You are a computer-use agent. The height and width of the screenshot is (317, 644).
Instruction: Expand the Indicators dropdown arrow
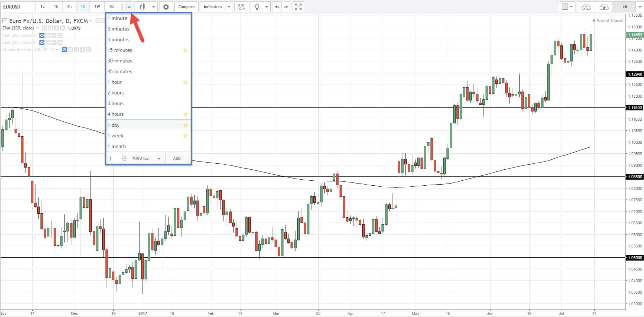[x=229, y=7]
